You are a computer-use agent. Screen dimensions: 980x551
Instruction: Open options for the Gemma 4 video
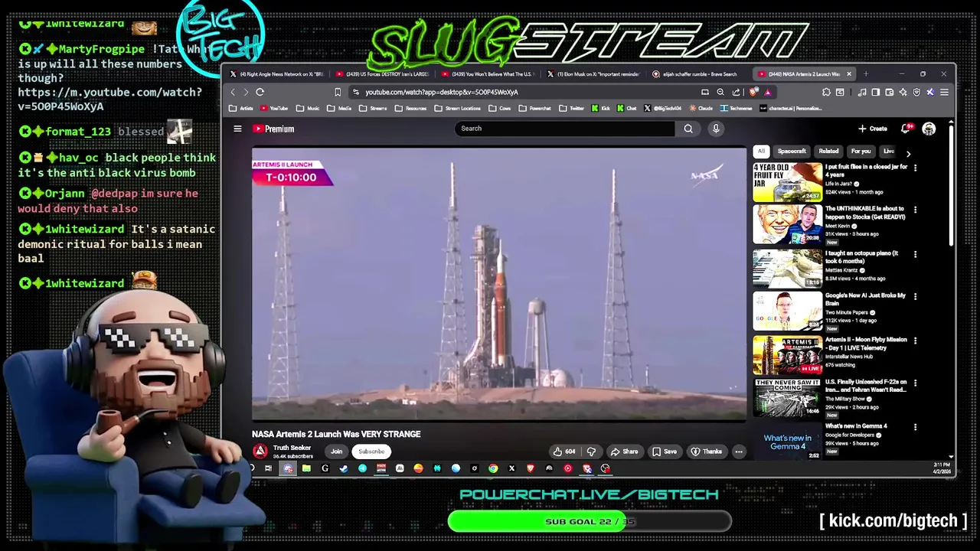coord(915,427)
